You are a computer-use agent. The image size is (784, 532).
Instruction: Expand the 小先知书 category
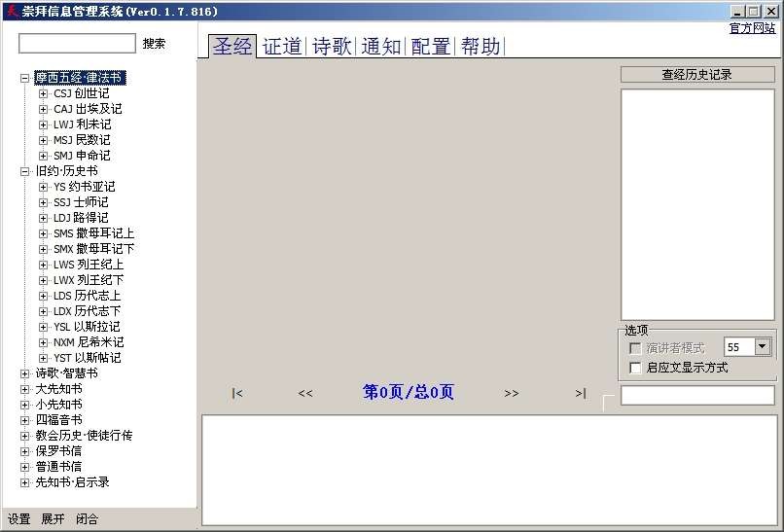[24, 405]
